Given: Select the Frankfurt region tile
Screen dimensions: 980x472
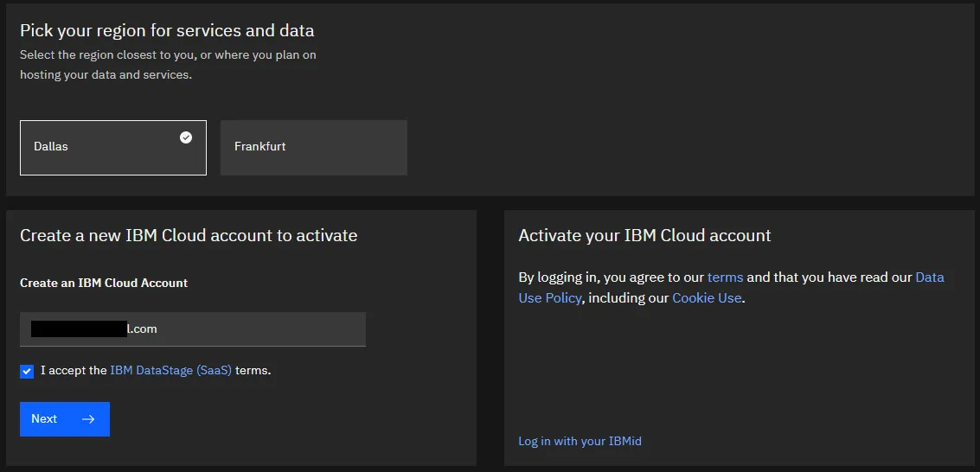Looking at the screenshot, I should 314,147.
